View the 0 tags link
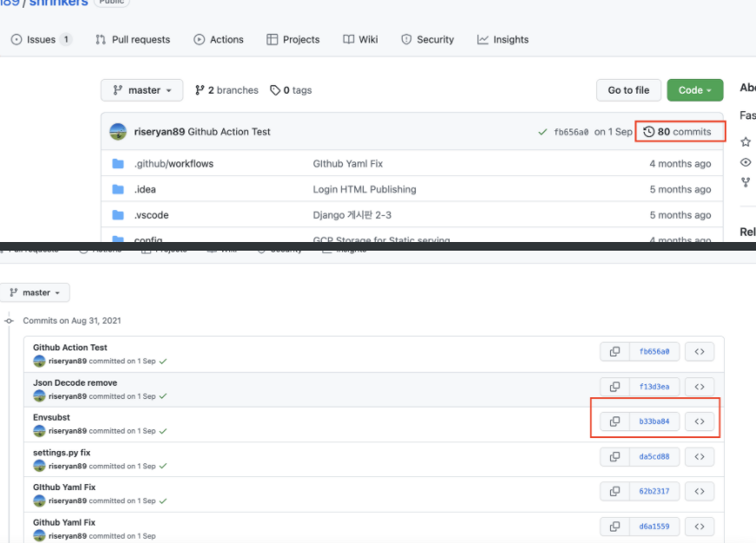 [x=291, y=90]
